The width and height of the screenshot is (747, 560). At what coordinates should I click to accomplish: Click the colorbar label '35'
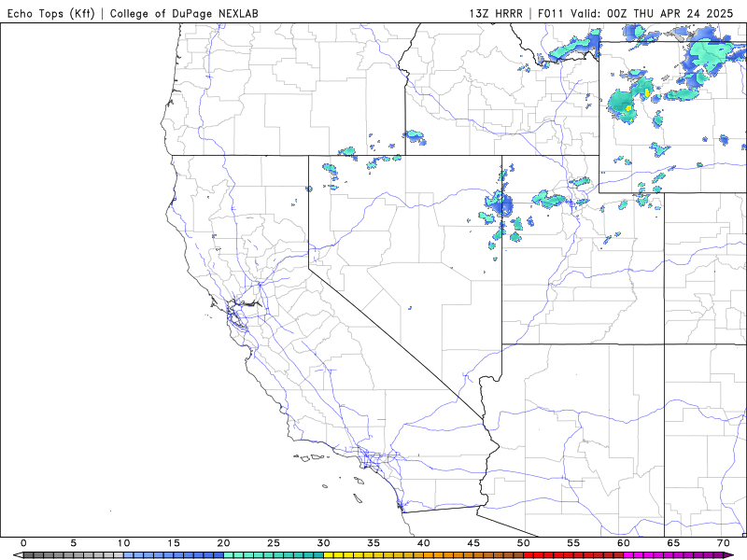[373, 543]
